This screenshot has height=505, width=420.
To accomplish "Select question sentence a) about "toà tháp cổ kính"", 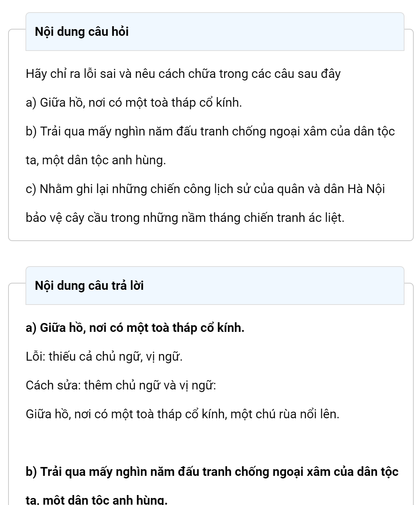I will click(x=134, y=103).
